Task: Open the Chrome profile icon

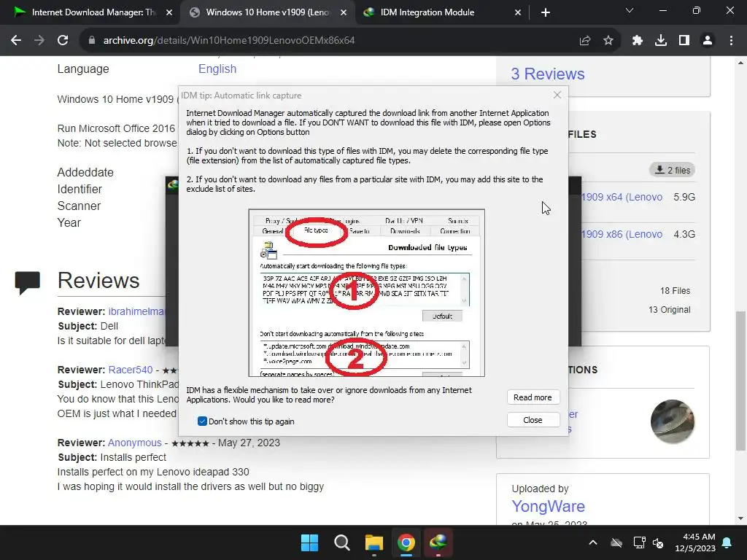Action: (708, 41)
